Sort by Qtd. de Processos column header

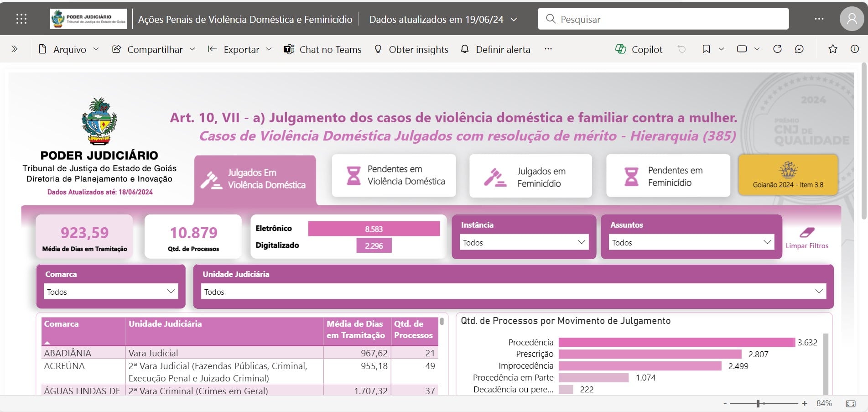point(414,331)
